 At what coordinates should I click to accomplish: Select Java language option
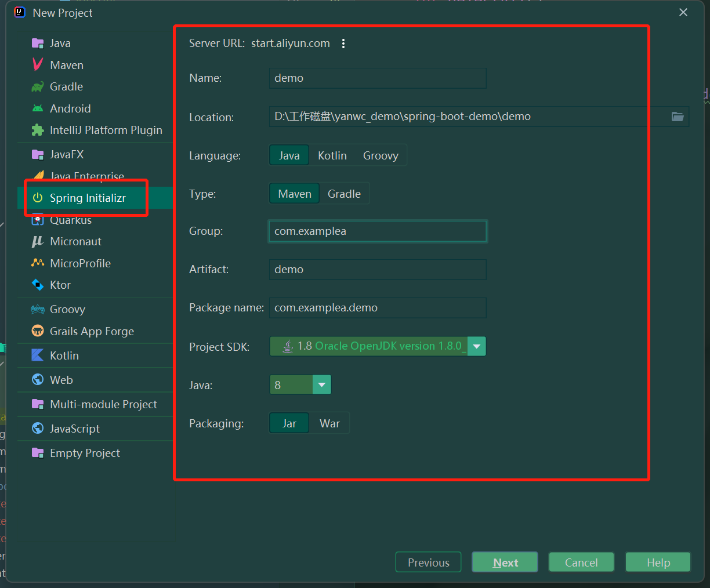[289, 155]
